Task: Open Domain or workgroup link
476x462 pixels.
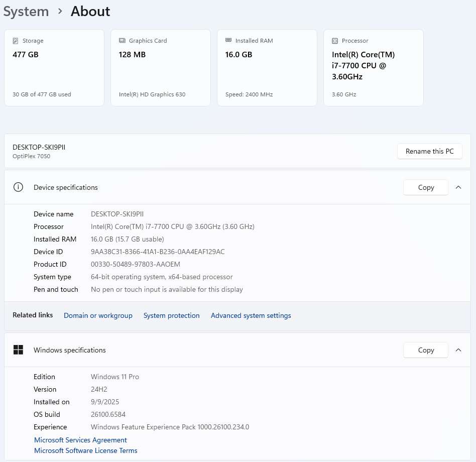Action: tap(98, 315)
